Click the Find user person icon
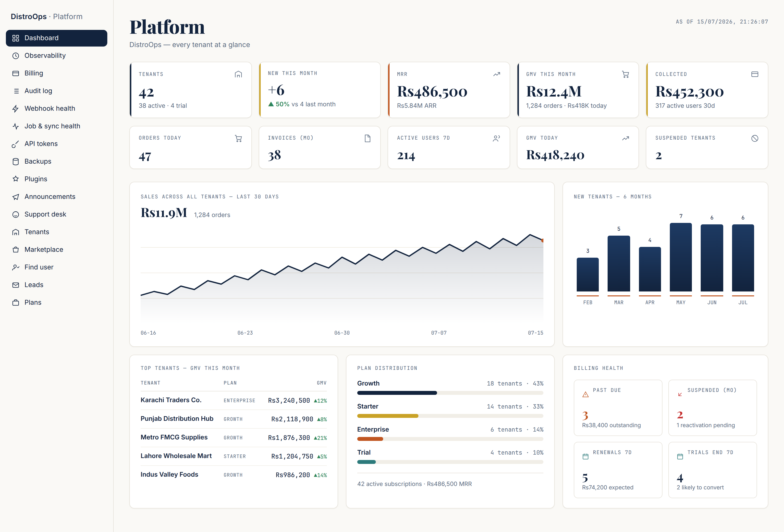784x532 pixels. pyautogui.click(x=15, y=267)
